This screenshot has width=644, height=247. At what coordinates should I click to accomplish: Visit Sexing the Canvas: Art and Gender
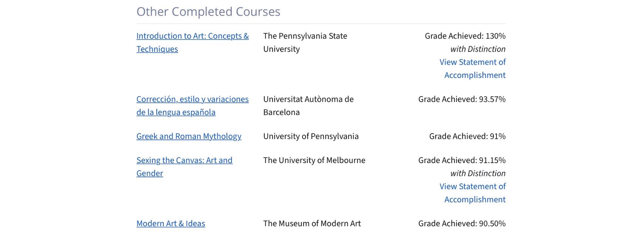tap(184, 160)
